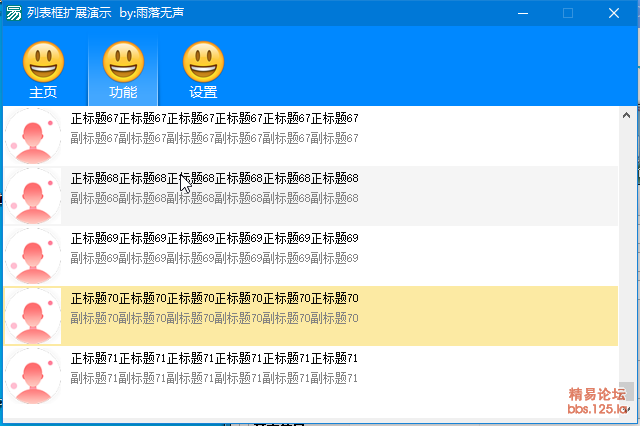
Task: Select the avatar of item 正标题69
Action: pyautogui.click(x=33, y=256)
